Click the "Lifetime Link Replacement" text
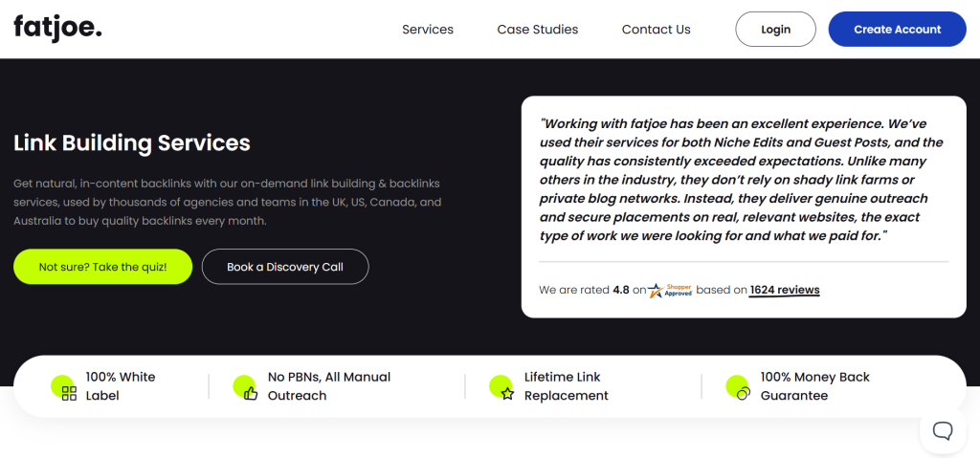The height and width of the screenshot is (458, 980). point(567,386)
